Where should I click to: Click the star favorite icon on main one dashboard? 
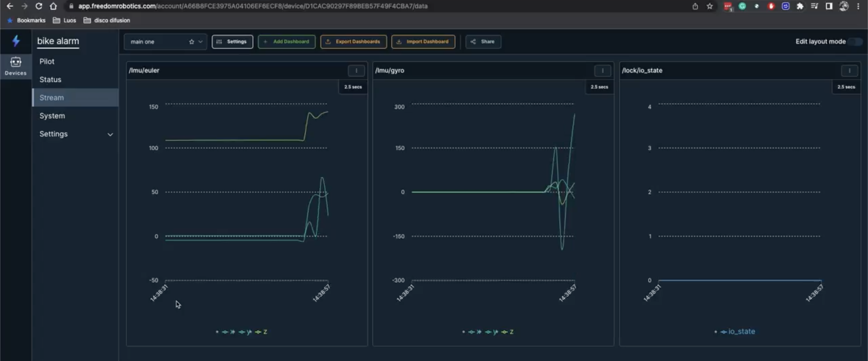click(x=191, y=42)
